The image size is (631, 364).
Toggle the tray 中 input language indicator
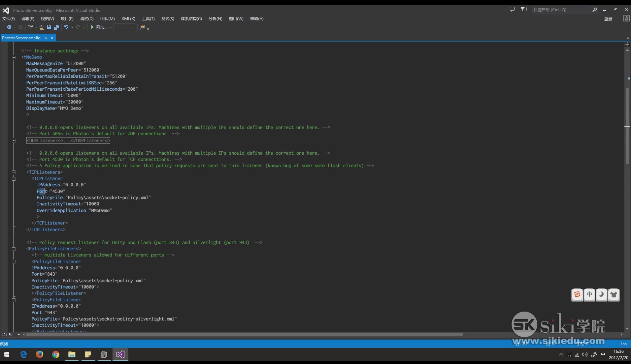tap(603, 354)
